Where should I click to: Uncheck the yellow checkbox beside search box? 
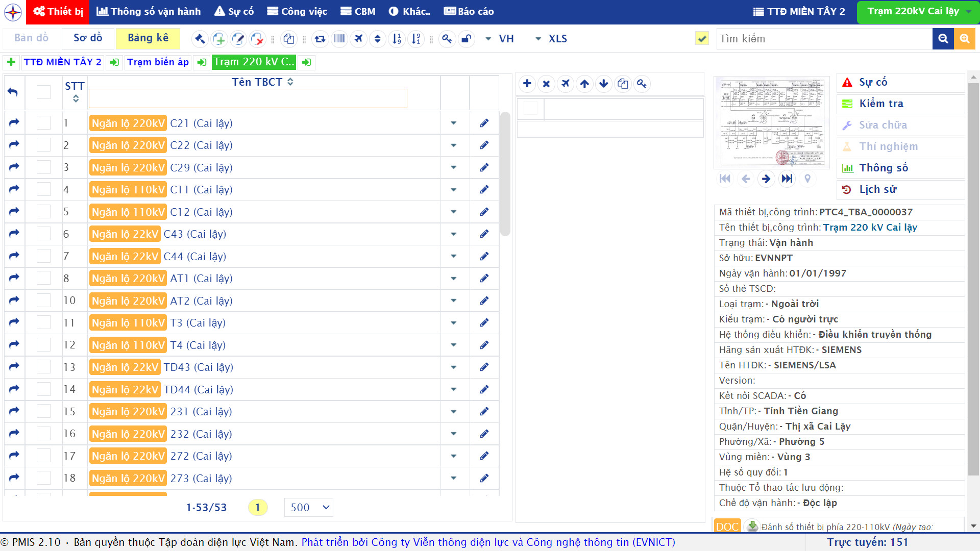pyautogui.click(x=702, y=39)
